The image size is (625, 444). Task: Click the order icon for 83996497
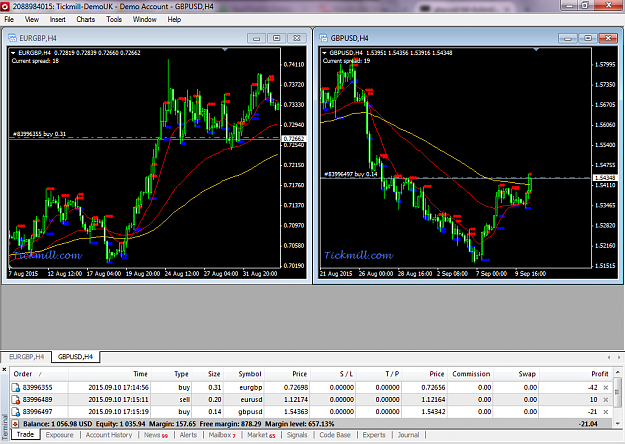click(16, 411)
